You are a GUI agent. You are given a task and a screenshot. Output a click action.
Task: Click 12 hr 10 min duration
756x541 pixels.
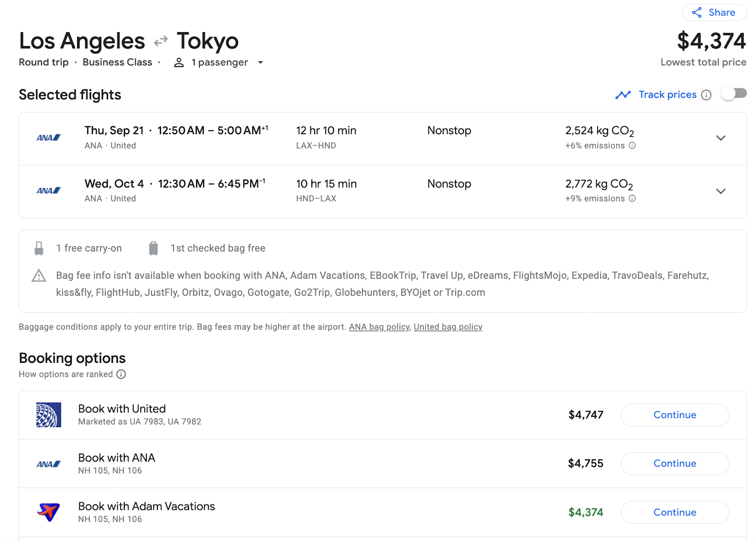click(326, 130)
